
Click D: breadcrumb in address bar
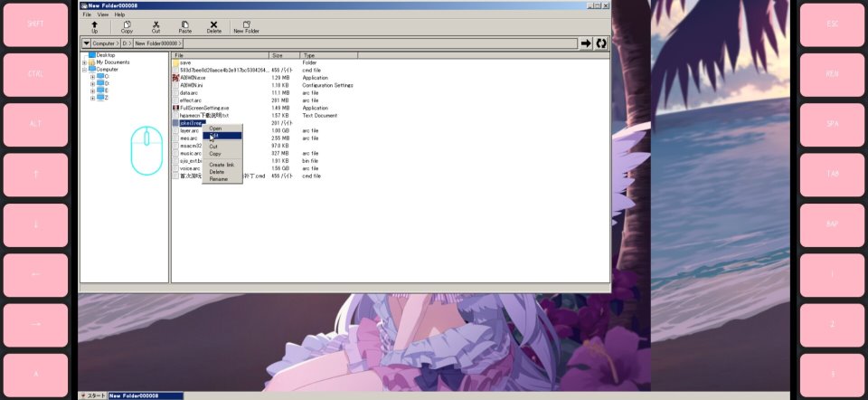[125, 43]
